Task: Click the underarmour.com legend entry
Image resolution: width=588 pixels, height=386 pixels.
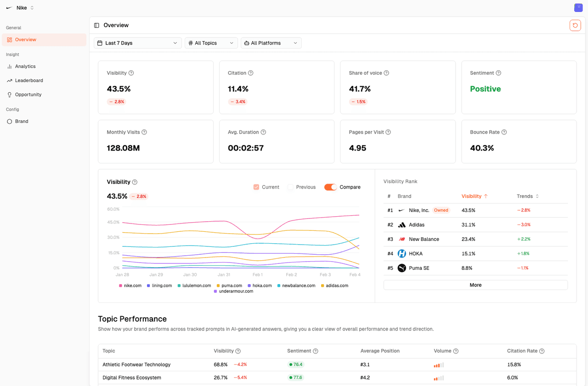Action: 234,291
